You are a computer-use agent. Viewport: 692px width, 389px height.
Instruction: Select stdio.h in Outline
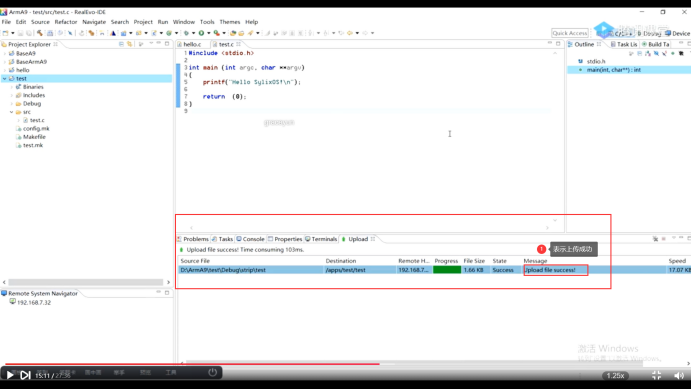596,61
